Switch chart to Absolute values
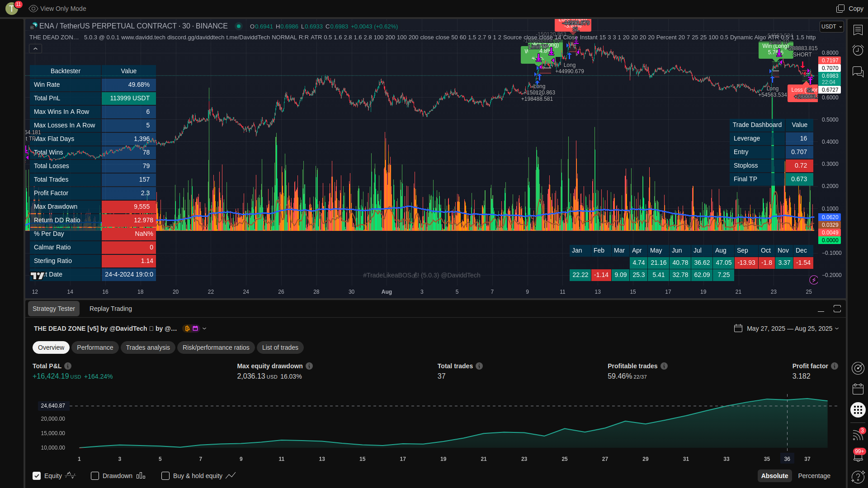868x488 pixels. [774, 476]
